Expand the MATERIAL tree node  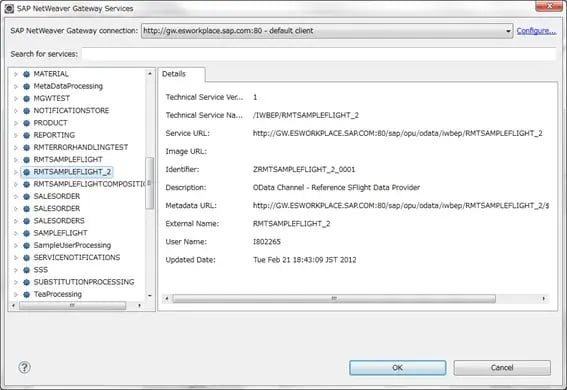click(16, 74)
